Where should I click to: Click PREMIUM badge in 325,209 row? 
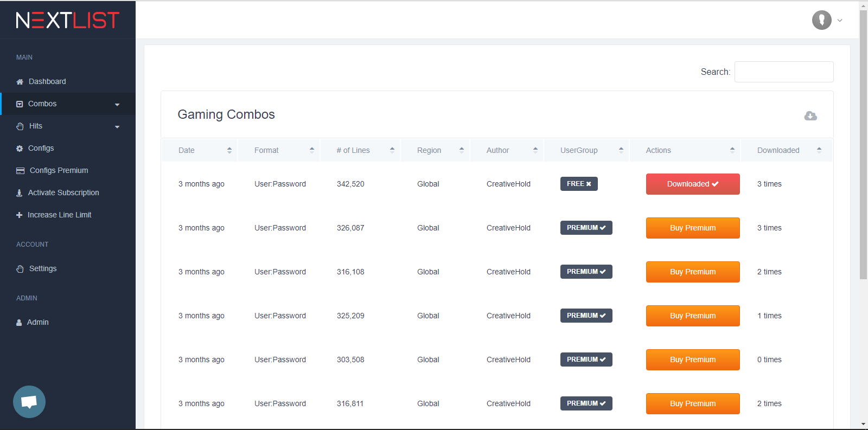[586, 316]
